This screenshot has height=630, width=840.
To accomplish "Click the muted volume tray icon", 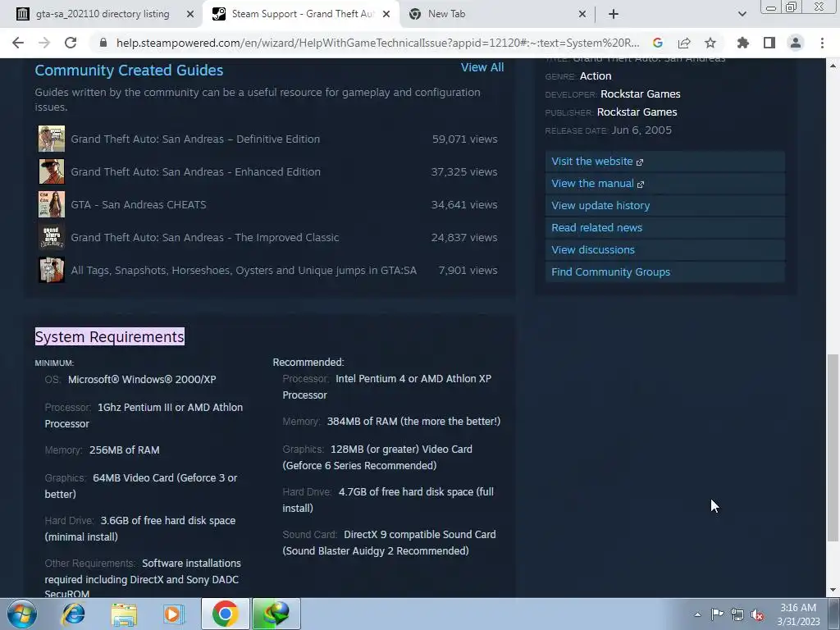I will 757,614.
